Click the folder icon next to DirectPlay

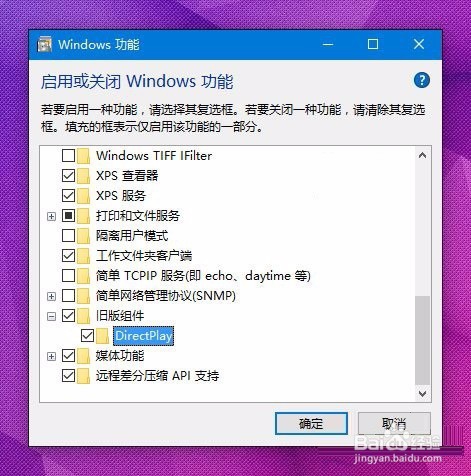(103, 336)
